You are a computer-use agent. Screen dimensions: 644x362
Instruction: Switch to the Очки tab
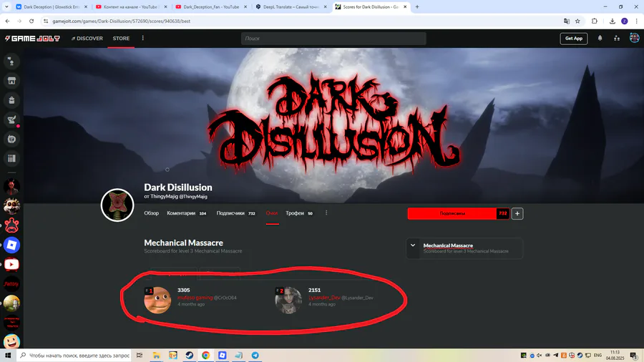coord(272,213)
